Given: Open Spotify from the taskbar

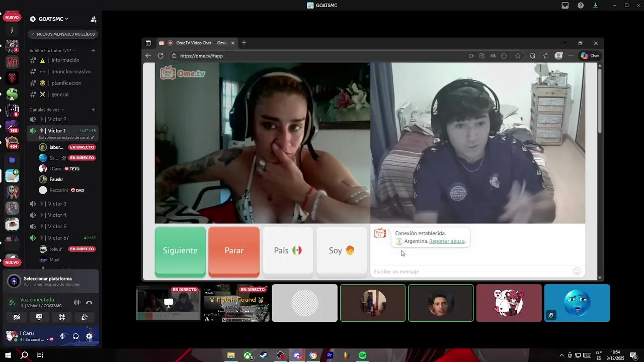Looking at the screenshot, I should click(363, 355).
